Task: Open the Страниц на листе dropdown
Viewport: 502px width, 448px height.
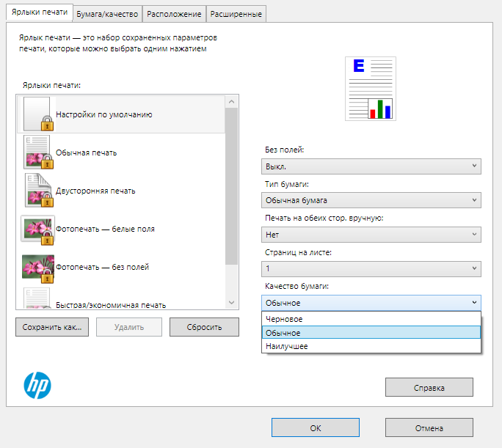Action: 371,268
